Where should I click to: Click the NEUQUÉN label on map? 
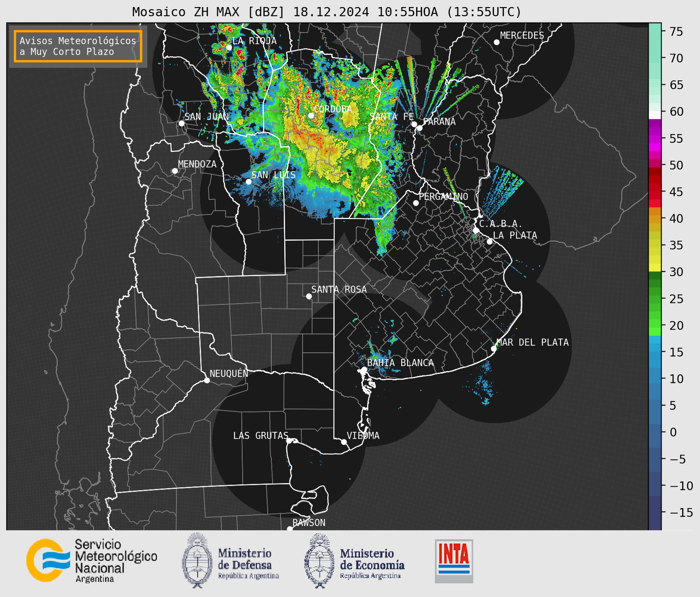pyautogui.click(x=229, y=374)
